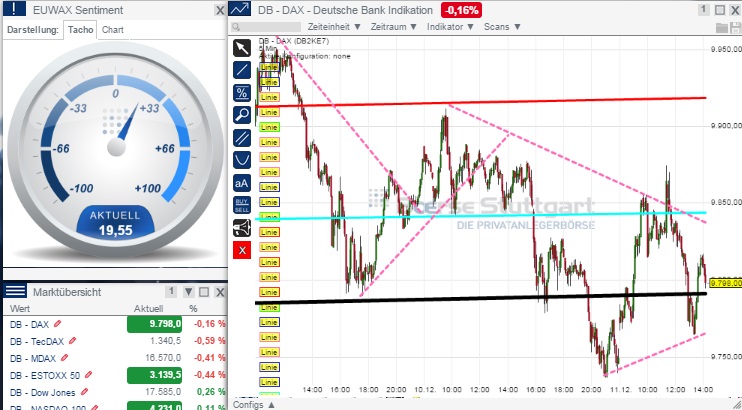The width and height of the screenshot is (742, 410).
Task: Close the EUWAX Sentiment panel
Action: [x=220, y=10]
